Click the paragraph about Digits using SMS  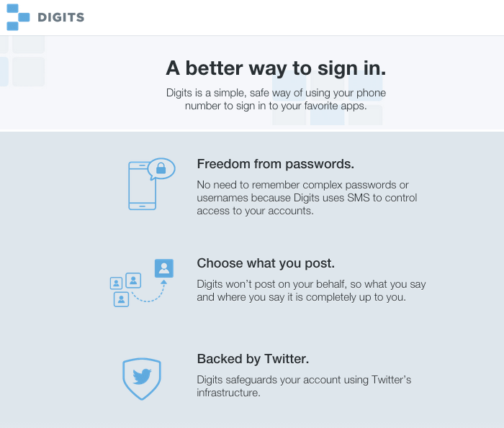(x=307, y=198)
